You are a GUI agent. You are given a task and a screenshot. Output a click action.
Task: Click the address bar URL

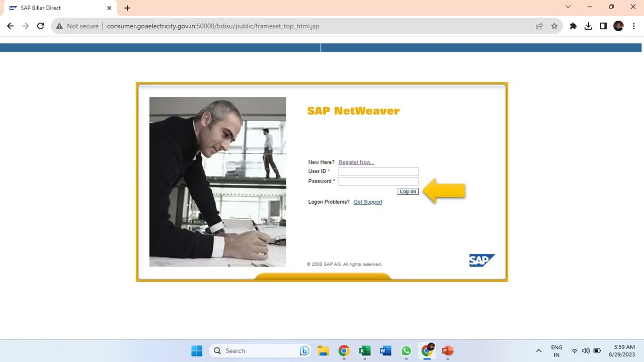point(213,26)
